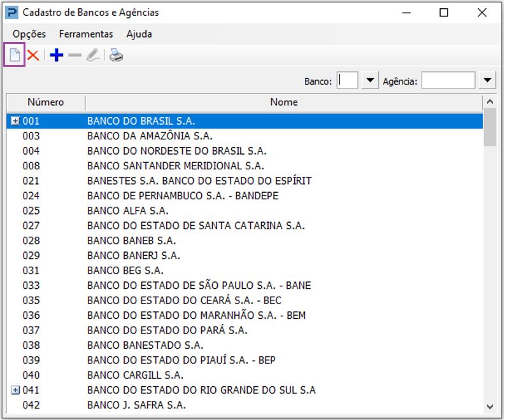Screen dimensions: 505x420
Task: Select BANCO BANERJ S.A. row
Action: coord(245,256)
